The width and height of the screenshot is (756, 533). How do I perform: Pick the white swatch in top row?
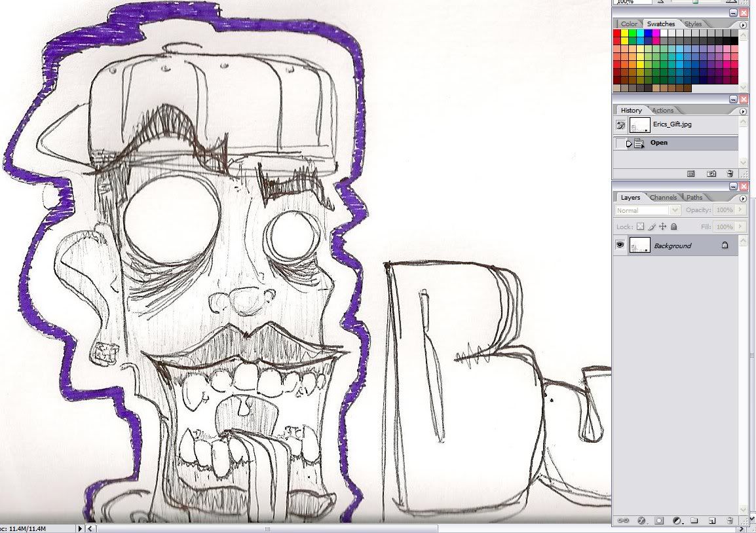tap(664, 33)
